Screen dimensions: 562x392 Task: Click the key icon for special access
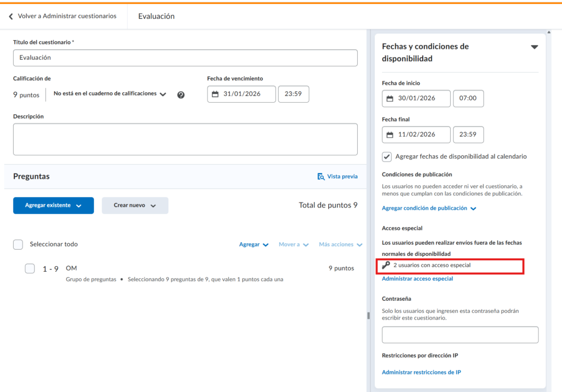pos(386,265)
